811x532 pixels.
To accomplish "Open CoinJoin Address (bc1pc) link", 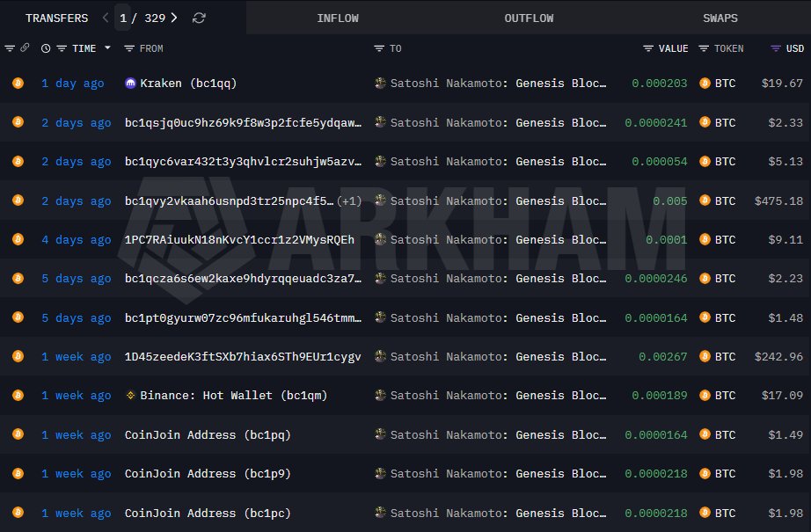I will click(x=208, y=513).
